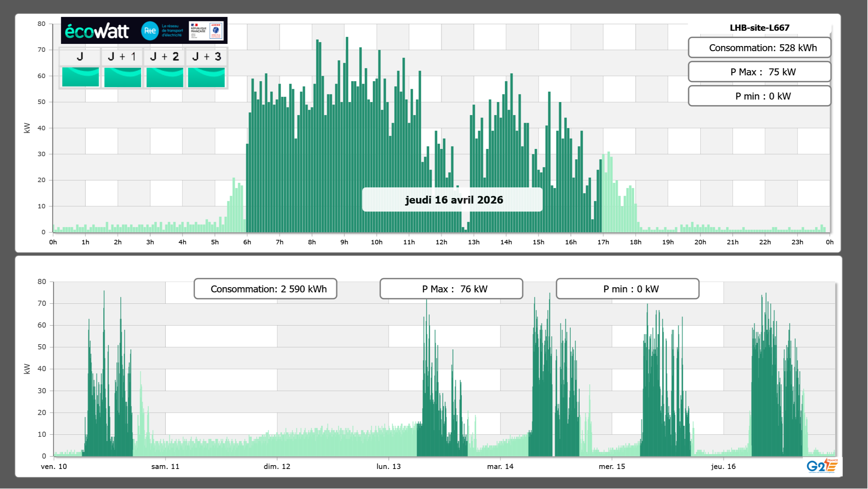The height and width of the screenshot is (489, 868).
Task: Click the daily P min : 0 kW box
Action: (x=759, y=96)
